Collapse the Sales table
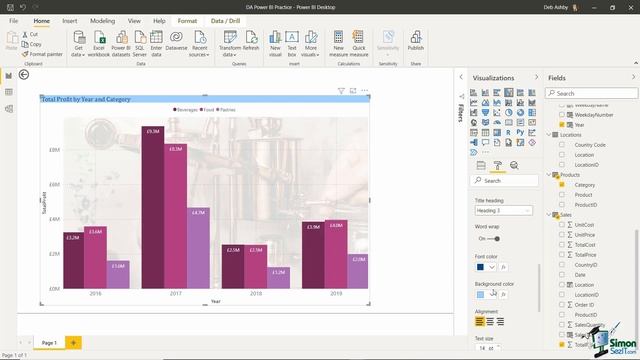The width and height of the screenshot is (640, 360). click(549, 214)
